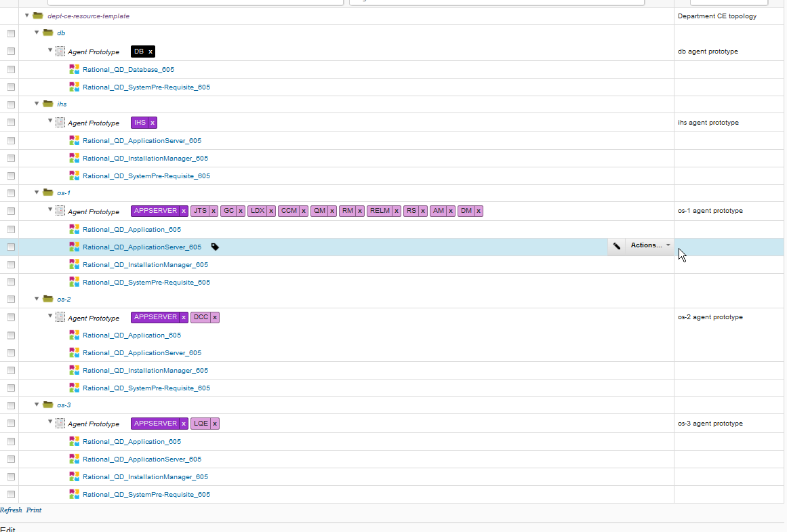Click the Refresh link
This screenshot has width=787, height=532.
tap(11, 510)
